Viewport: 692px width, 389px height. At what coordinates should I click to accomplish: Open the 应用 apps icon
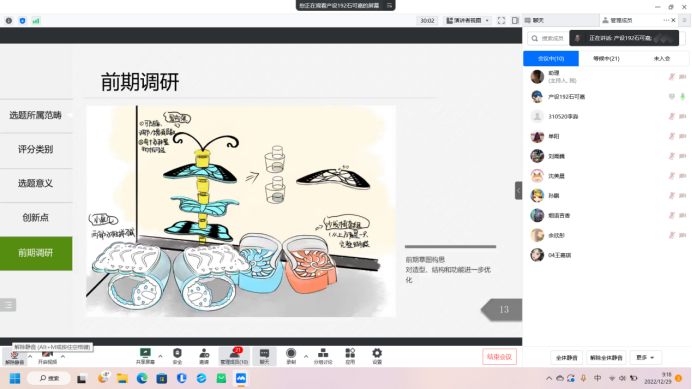pyautogui.click(x=350, y=356)
